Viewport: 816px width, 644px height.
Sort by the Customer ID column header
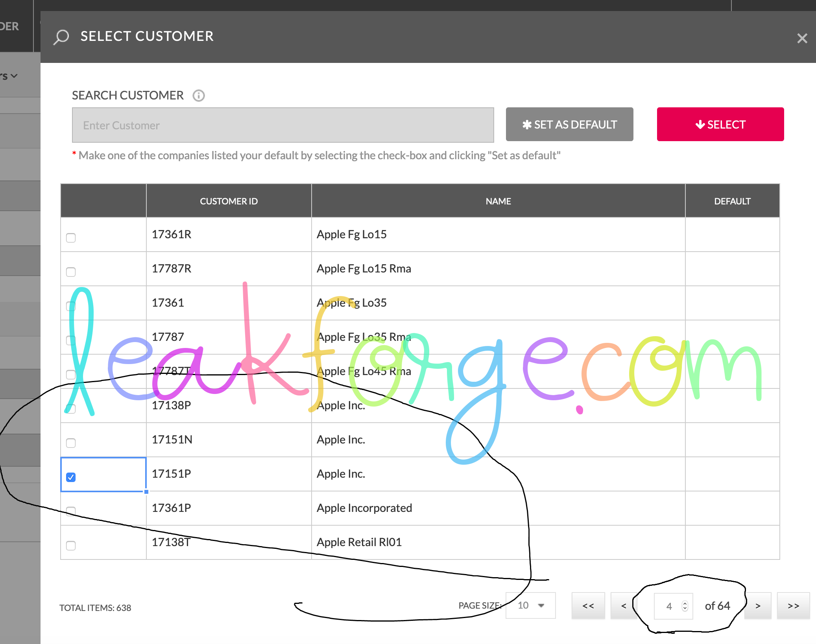pos(229,201)
